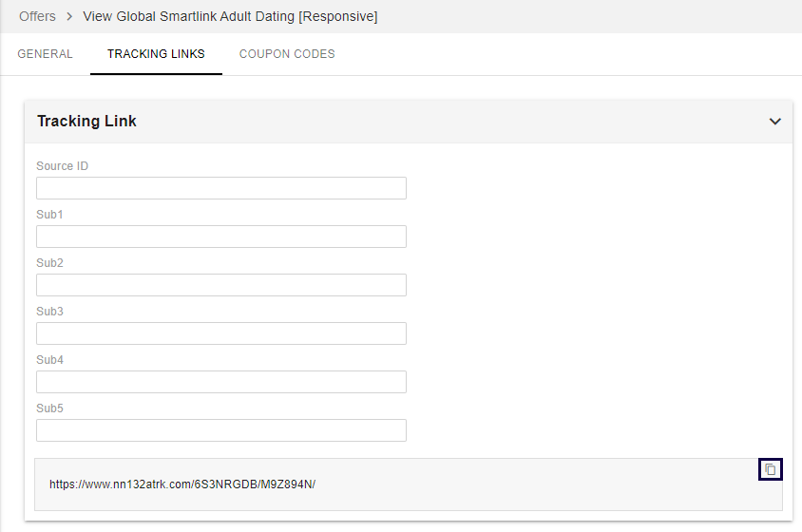
Task: Focus the Source ID input field
Action: click(221, 188)
